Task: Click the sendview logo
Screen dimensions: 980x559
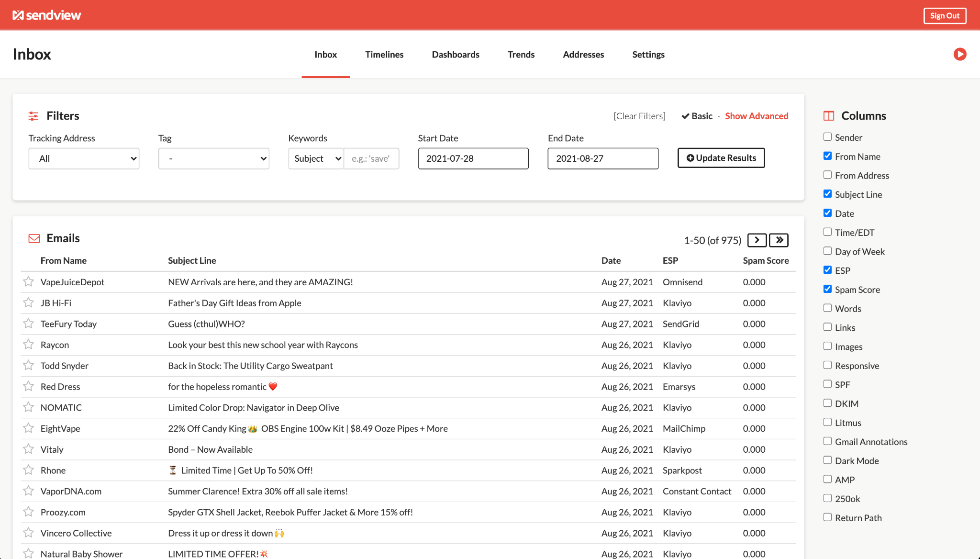Action: (47, 15)
